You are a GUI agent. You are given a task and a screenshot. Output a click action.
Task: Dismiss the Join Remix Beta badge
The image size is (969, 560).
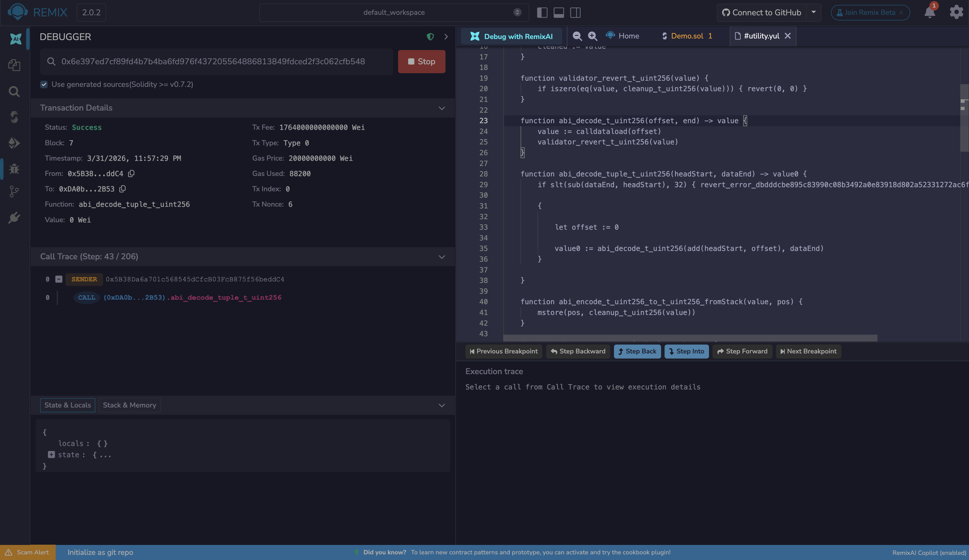901,13
